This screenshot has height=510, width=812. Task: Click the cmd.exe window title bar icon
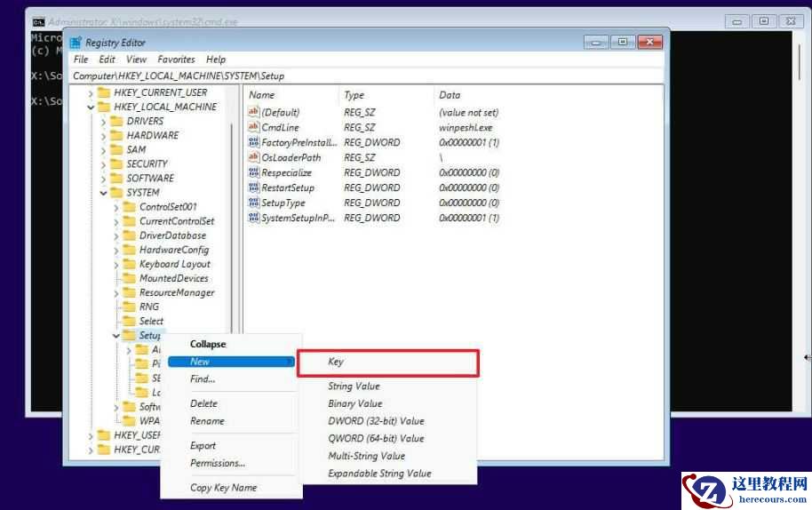click(x=39, y=21)
